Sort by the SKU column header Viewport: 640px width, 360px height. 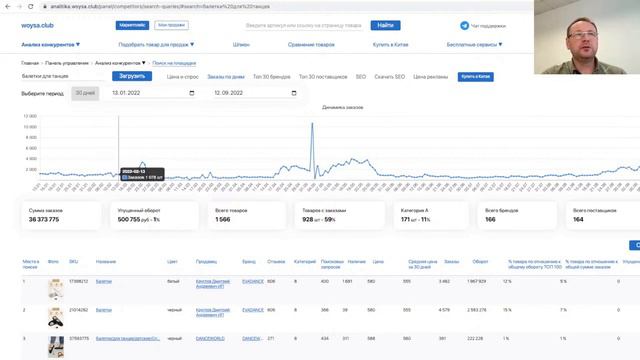[73, 262]
